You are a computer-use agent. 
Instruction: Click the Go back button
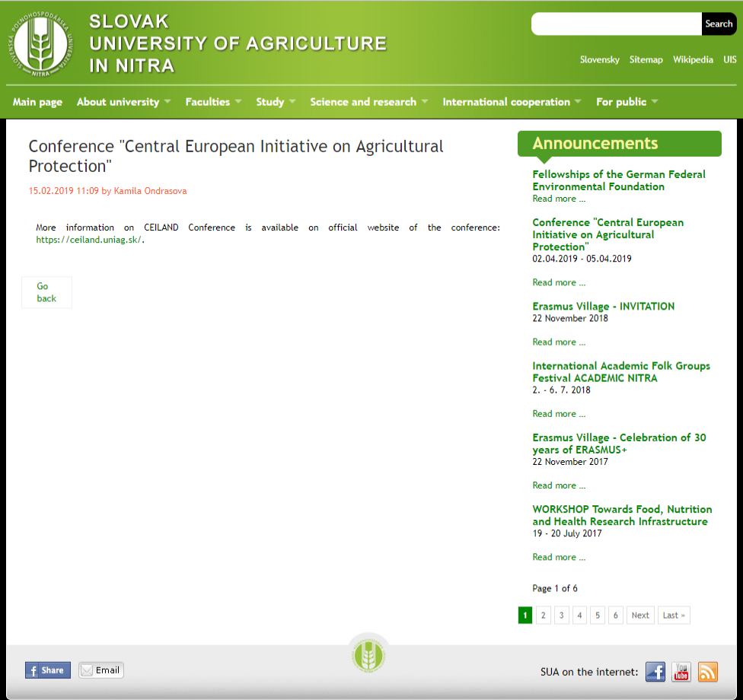46,292
